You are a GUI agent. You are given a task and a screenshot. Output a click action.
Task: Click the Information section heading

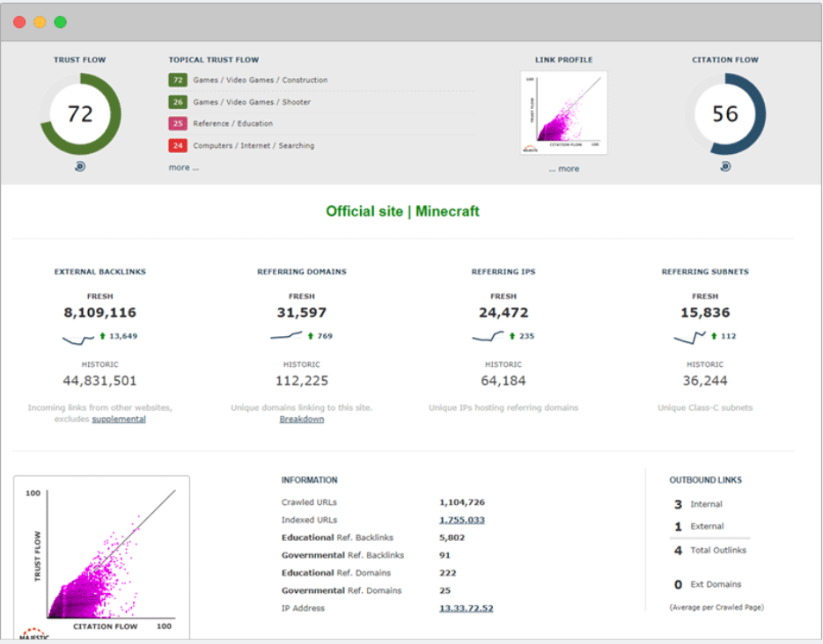(x=309, y=480)
